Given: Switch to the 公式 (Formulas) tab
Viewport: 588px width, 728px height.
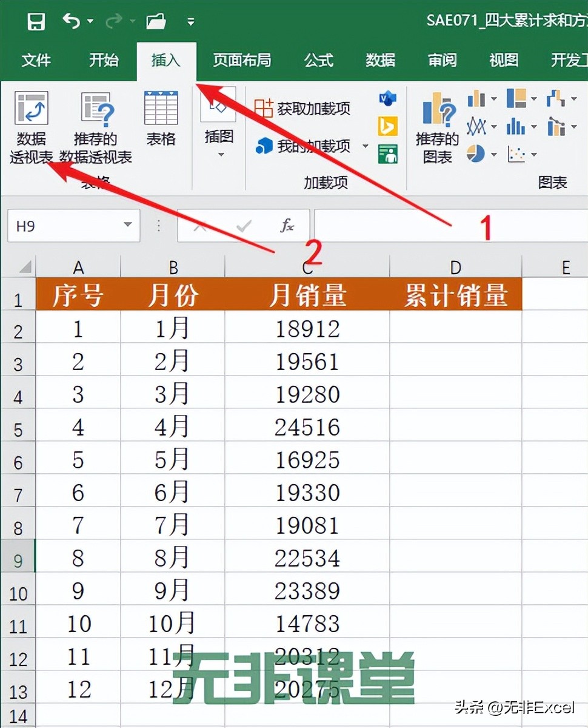Looking at the screenshot, I should tap(318, 61).
